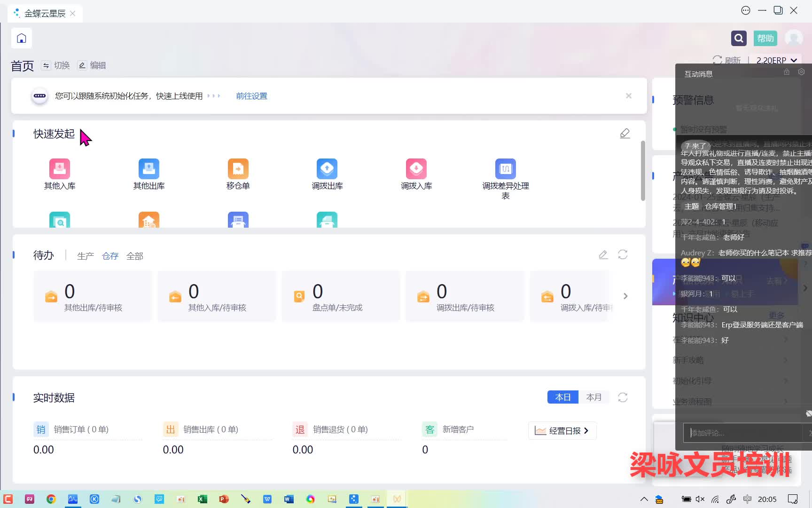Image resolution: width=812 pixels, height=508 pixels.
Task: Open Word from the taskbar
Action: [x=289, y=499]
